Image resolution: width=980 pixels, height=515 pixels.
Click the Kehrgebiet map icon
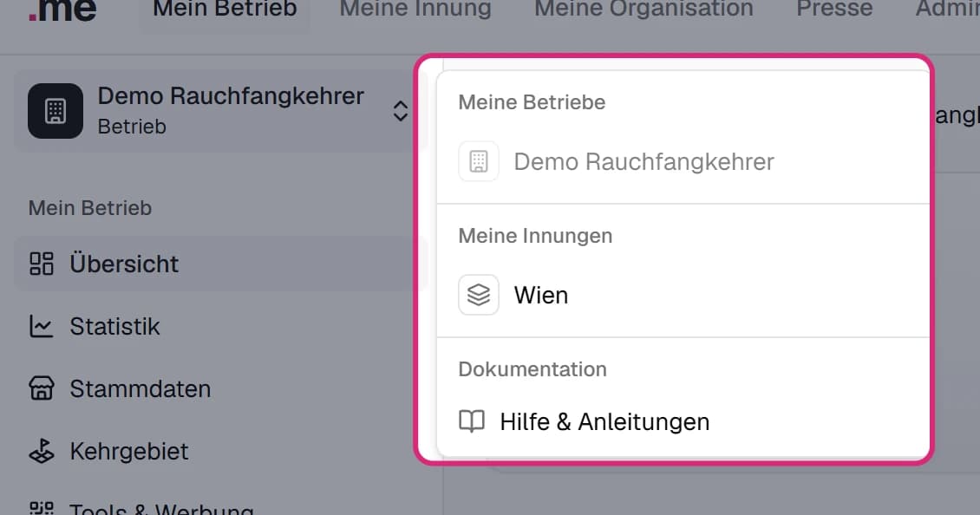pos(42,451)
